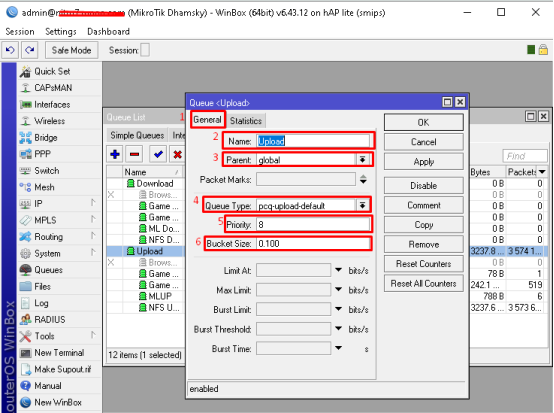Click the undo arrow in toolbar
The image size is (554, 413).
pyautogui.click(x=10, y=50)
